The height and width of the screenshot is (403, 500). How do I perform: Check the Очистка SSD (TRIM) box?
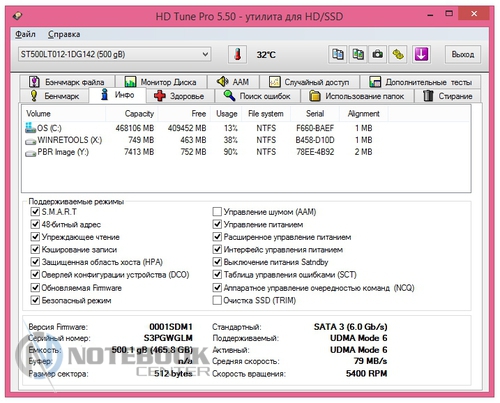pyautogui.click(x=217, y=300)
